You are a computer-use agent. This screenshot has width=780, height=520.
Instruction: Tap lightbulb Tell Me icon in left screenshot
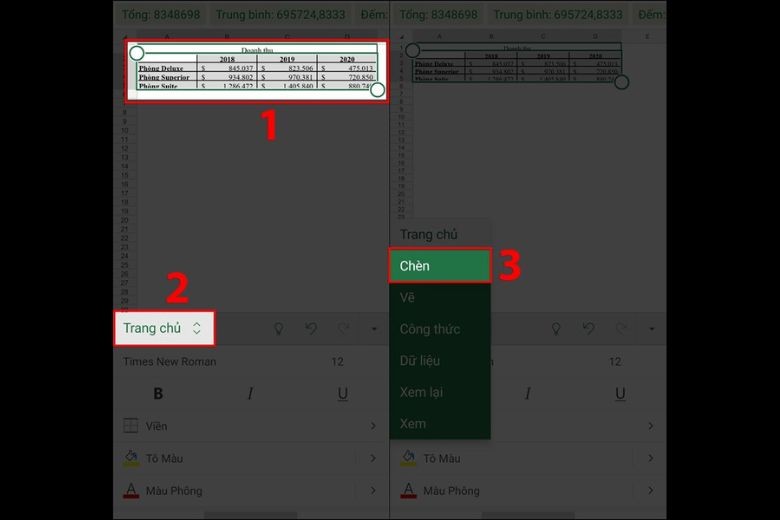[279, 328]
